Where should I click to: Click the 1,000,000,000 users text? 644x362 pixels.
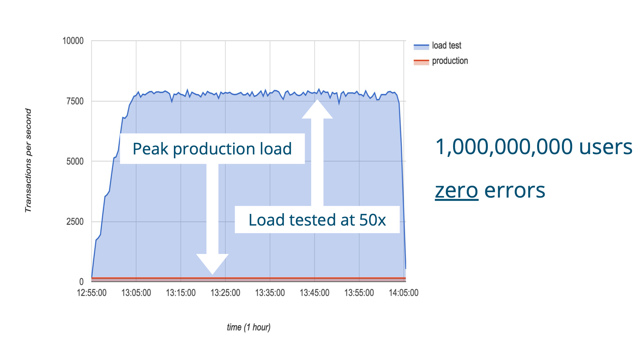click(534, 147)
